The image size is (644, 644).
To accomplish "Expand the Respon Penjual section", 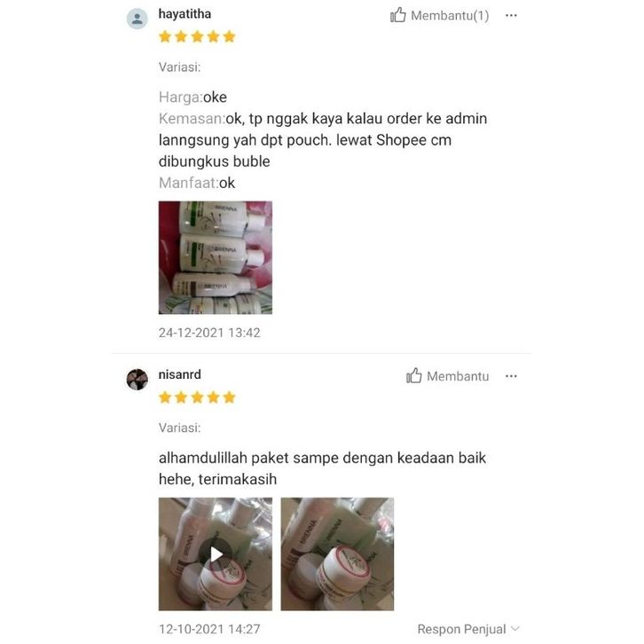I will [x=468, y=629].
